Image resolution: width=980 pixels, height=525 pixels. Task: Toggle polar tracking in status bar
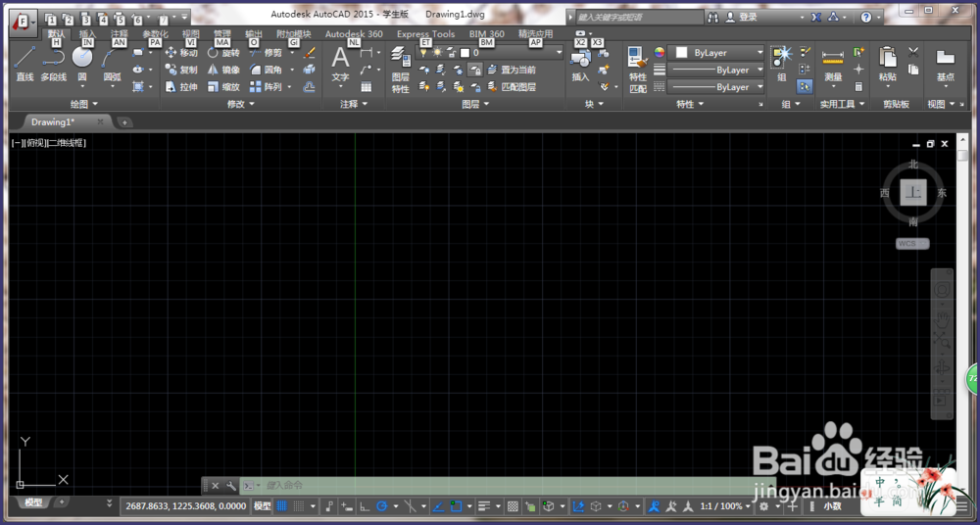pyautogui.click(x=381, y=506)
